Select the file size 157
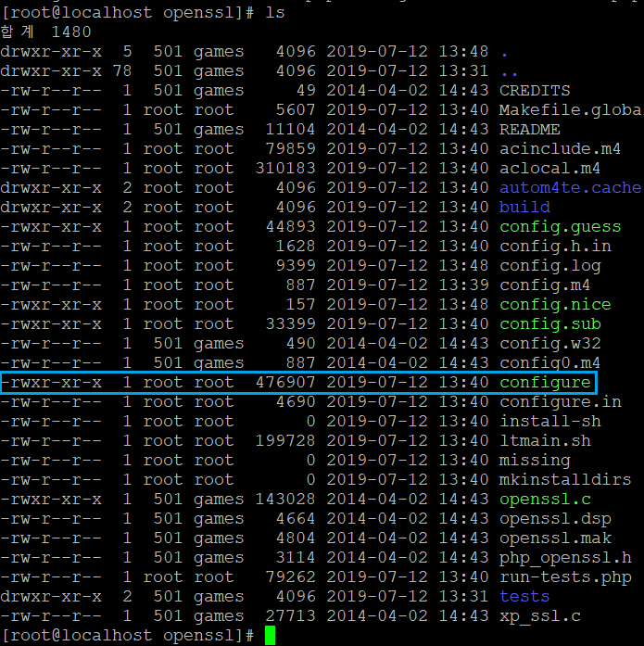The width and height of the screenshot is (644, 646). 300,304
